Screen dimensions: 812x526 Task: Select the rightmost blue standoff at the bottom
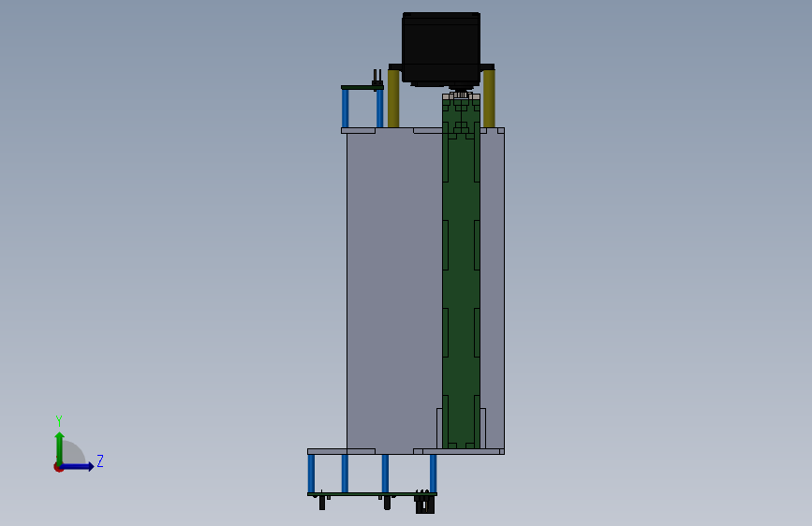coord(433,474)
